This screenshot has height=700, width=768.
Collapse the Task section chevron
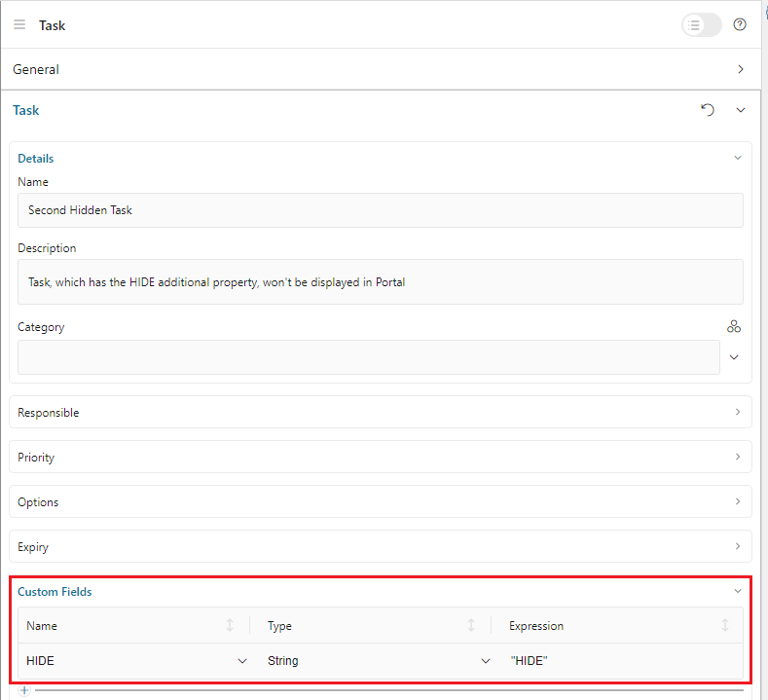[740, 110]
